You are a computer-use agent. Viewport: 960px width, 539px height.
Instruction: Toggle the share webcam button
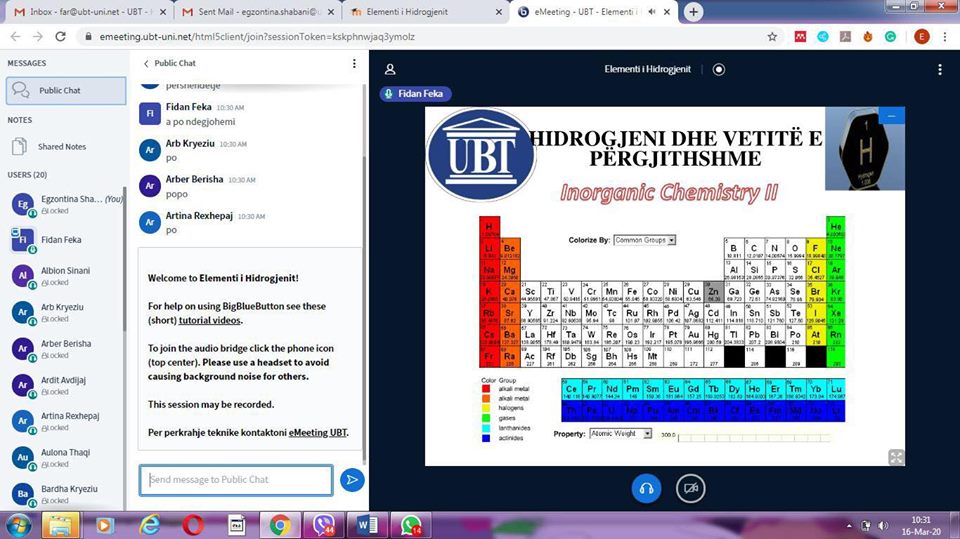(689, 488)
